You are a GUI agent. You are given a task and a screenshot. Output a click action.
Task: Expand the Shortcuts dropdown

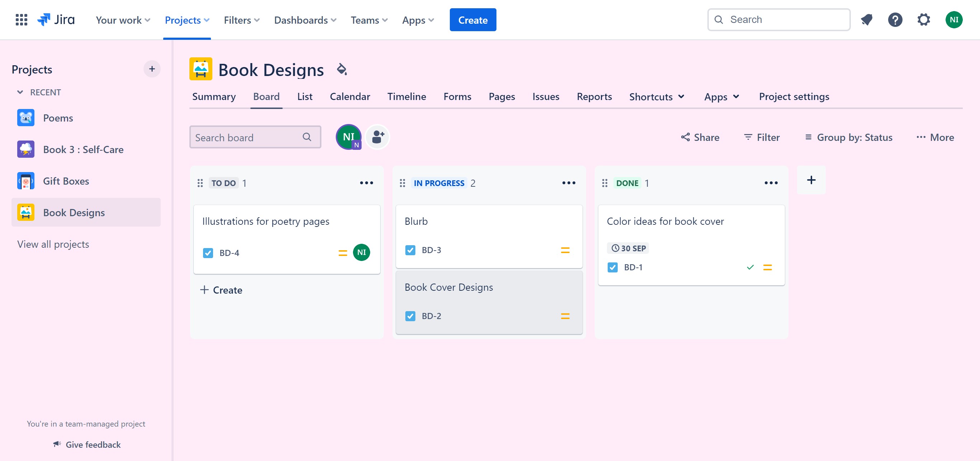point(657,97)
